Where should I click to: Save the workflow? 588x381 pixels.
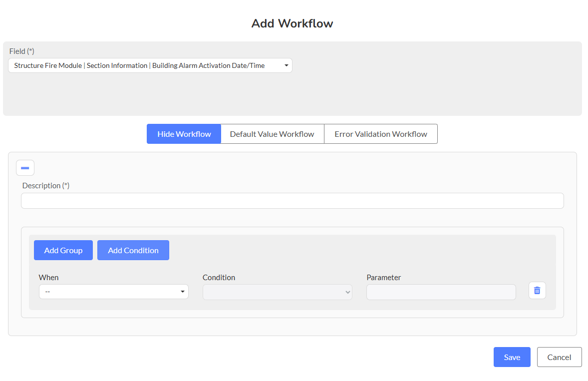pyautogui.click(x=512, y=357)
